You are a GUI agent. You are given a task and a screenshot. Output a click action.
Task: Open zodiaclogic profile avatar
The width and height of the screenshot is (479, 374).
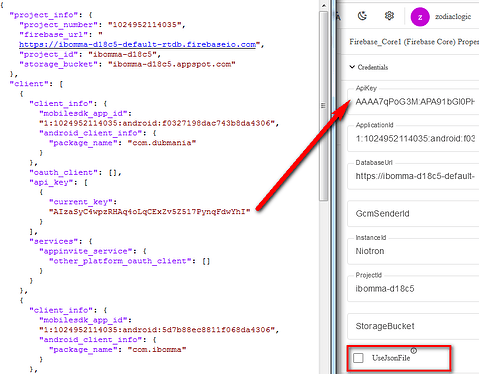[420, 17]
